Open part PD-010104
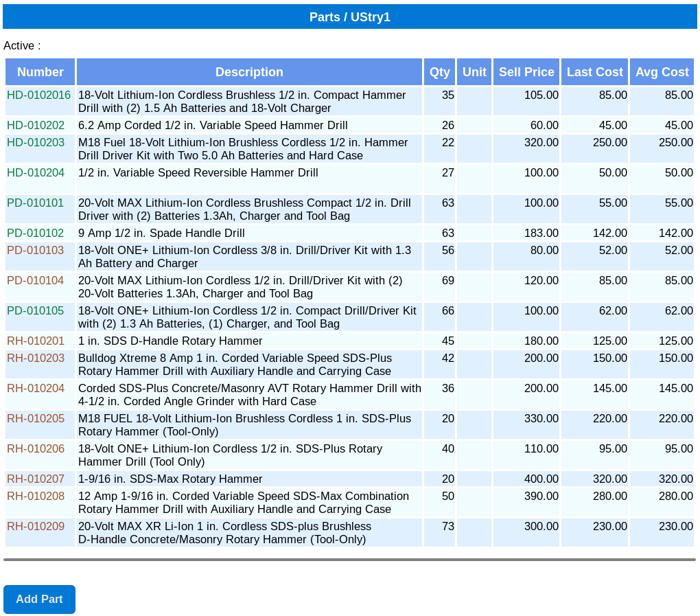The width and height of the screenshot is (700, 616). (x=35, y=280)
